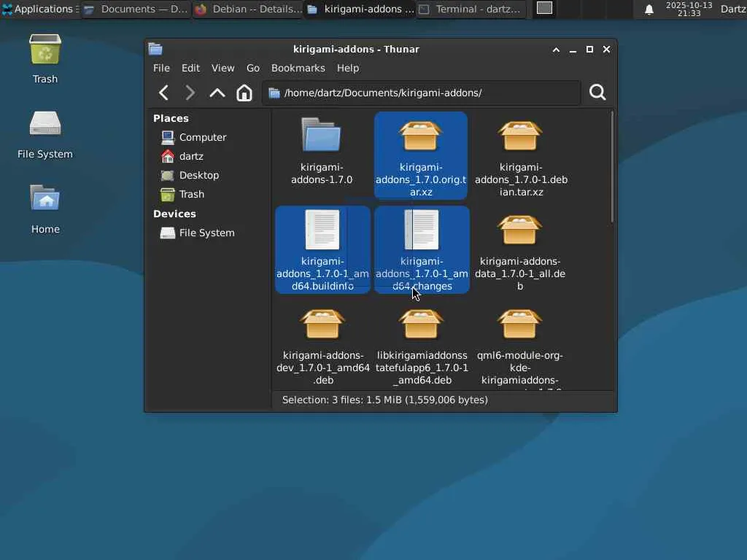Click Thunar window folder icon in titlebar
This screenshot has width=747, height=560.
click(155, 49)
